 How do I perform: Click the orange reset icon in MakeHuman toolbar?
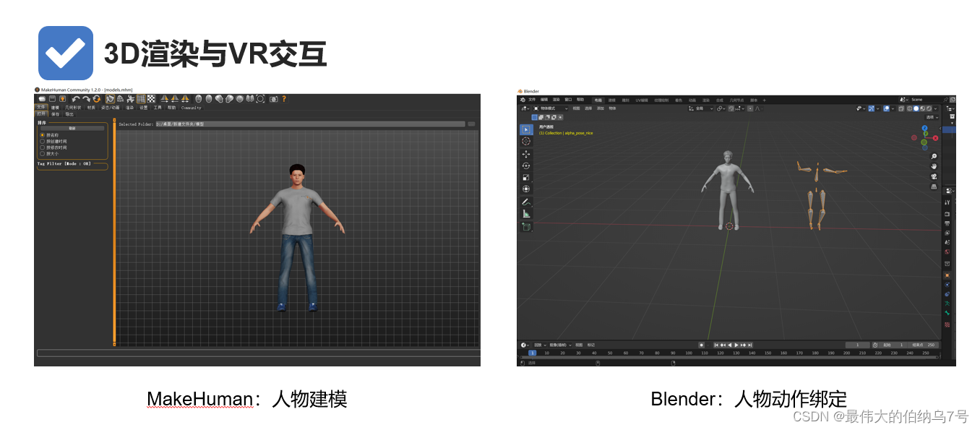tap(96, 99)
